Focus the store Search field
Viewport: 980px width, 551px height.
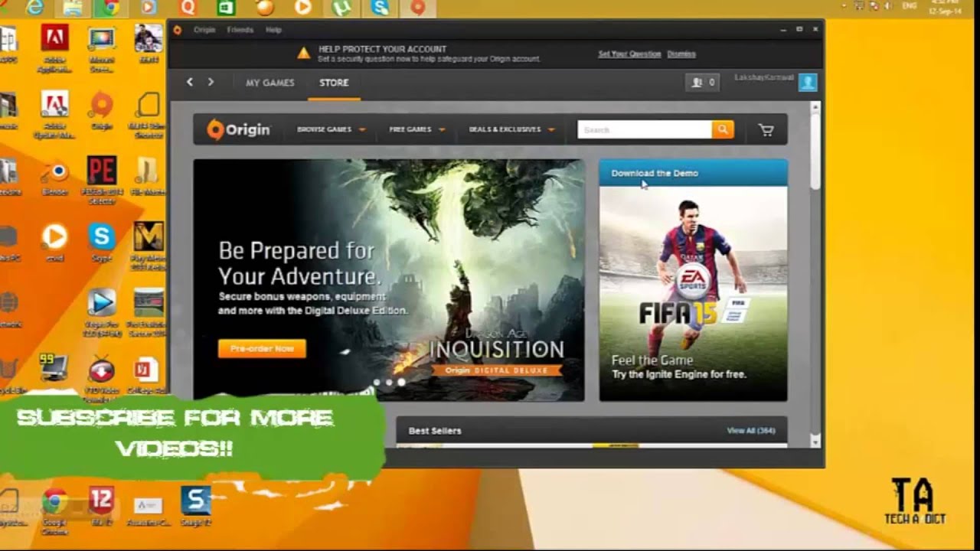644,130
